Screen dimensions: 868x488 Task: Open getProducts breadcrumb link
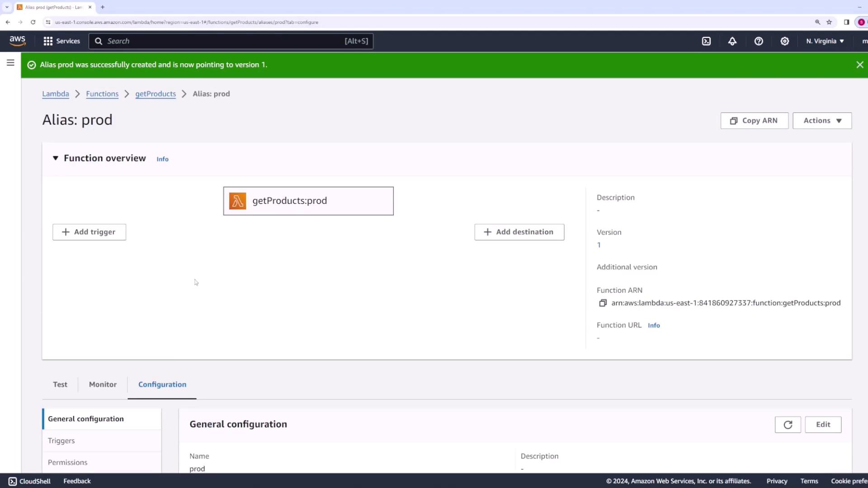(x=156, y=94)
